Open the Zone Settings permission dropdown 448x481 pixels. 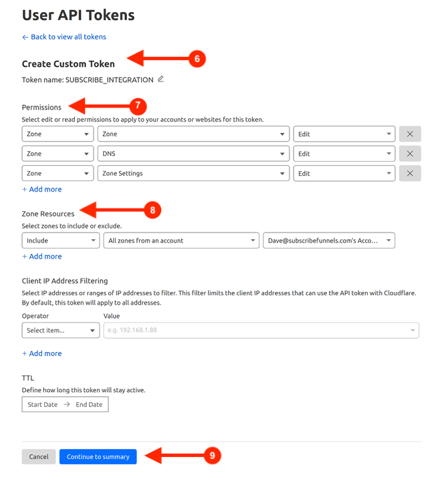point(193,174)
